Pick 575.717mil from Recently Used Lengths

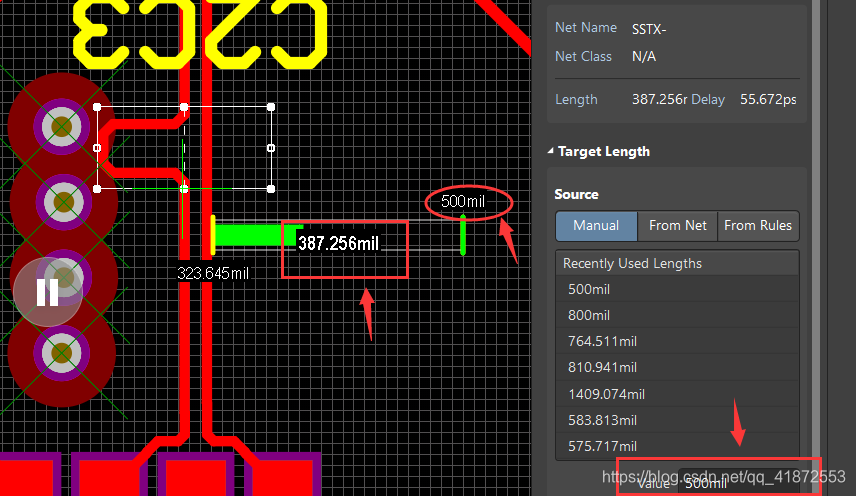click(677, 446)
